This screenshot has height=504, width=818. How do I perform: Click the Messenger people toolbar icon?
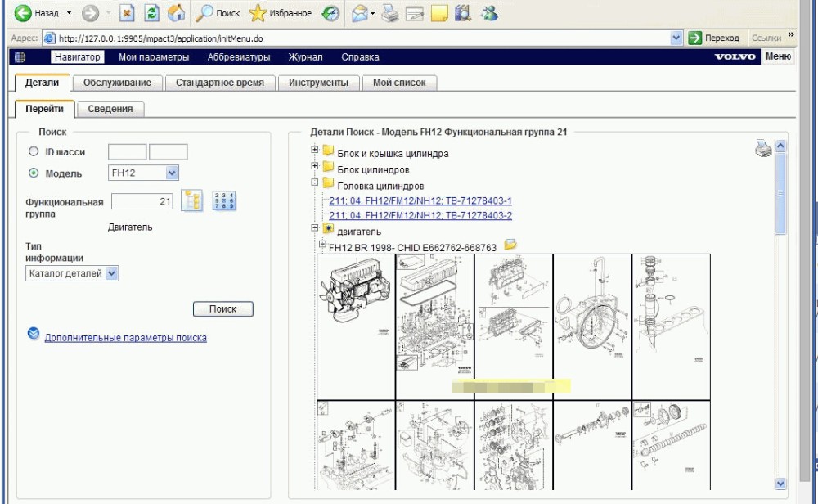[489, 13]
